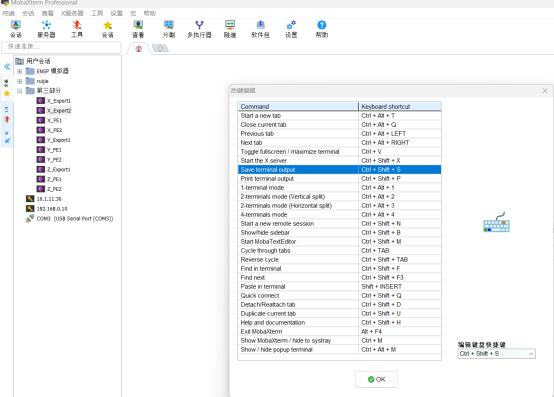Click the star 会话 toolbar icon

pos(107,29)
